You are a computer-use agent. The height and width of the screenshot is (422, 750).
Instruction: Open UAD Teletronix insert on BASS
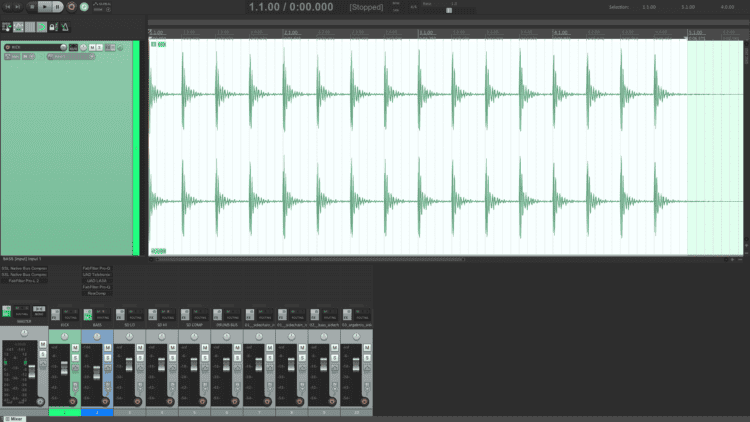point(97,275)
